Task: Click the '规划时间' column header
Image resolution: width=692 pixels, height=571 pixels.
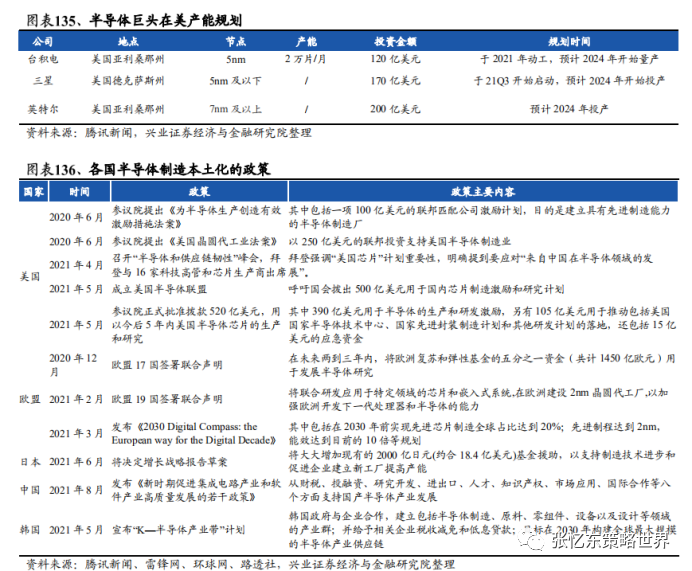Action: pyautogui.click(x=569, y=41)
